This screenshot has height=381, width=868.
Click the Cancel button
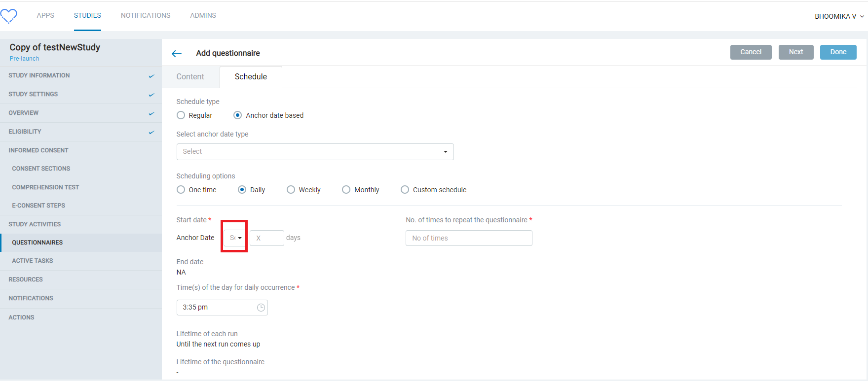pos(751,52)
